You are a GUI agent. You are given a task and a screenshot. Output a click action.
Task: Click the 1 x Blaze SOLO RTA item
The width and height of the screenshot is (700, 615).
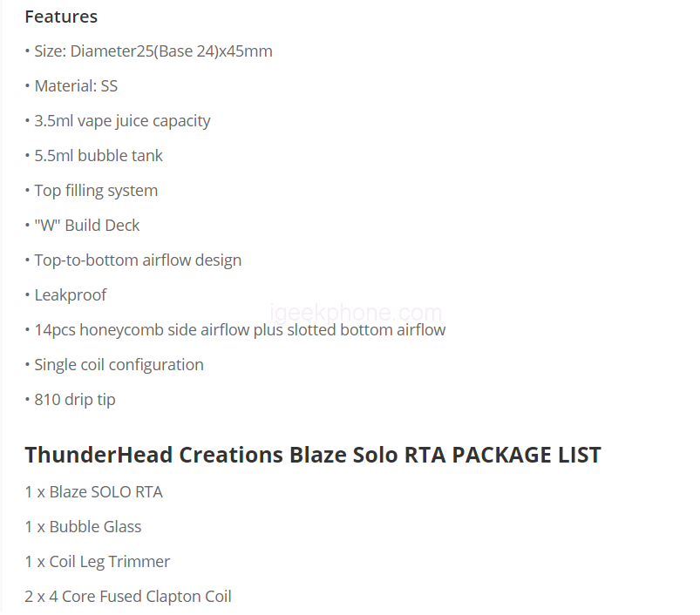tap(93, 492)
